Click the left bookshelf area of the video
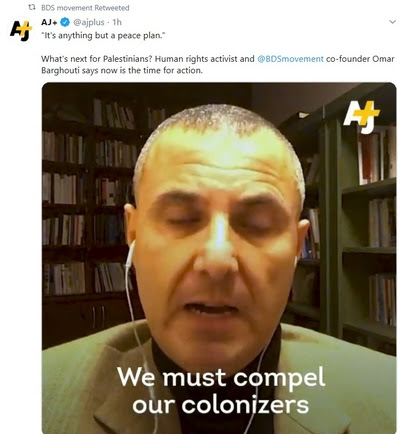 coord(90,200)
